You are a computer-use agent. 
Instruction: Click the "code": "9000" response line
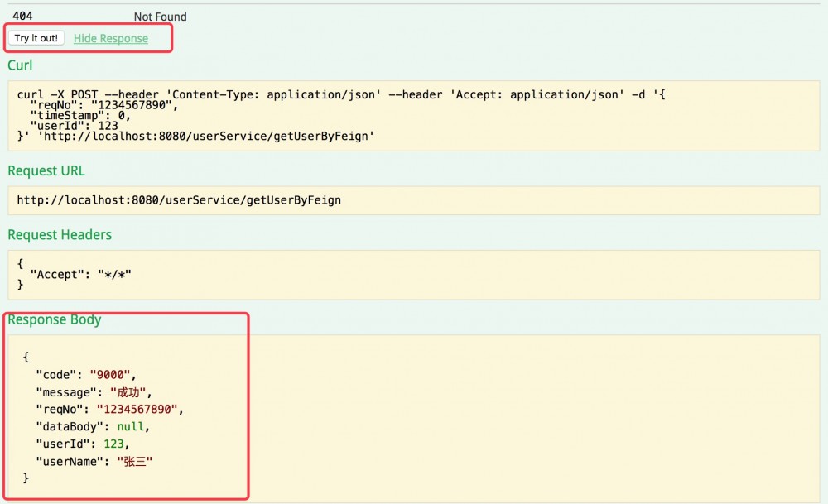pos(86,374)
